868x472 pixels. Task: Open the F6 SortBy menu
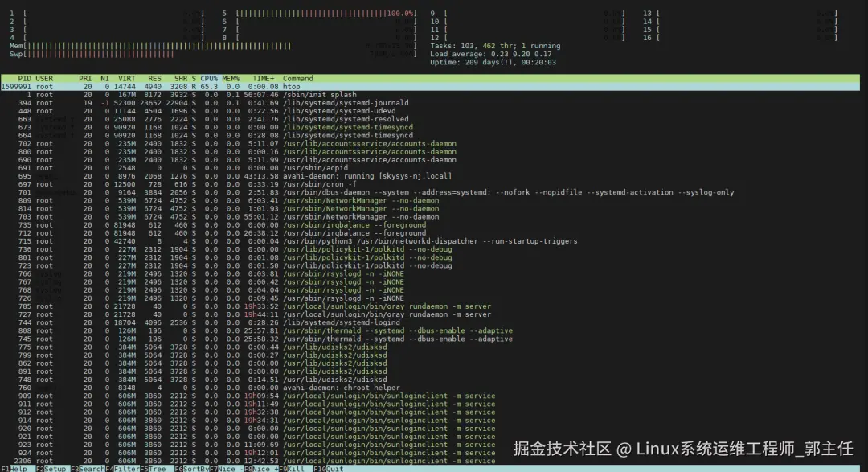[x=191, y=469]
